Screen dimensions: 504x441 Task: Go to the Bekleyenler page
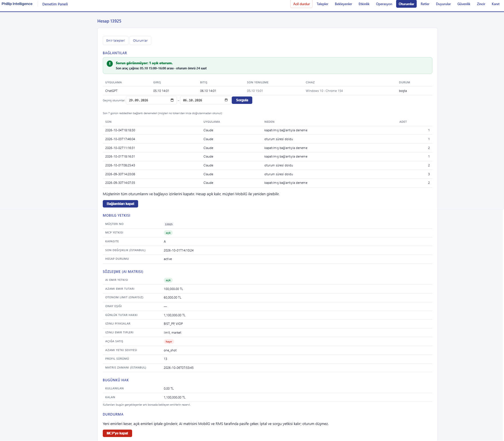tap(343, 4)
